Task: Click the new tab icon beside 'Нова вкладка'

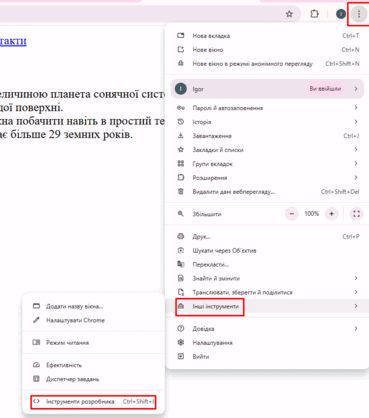Action: coord(181,35)
